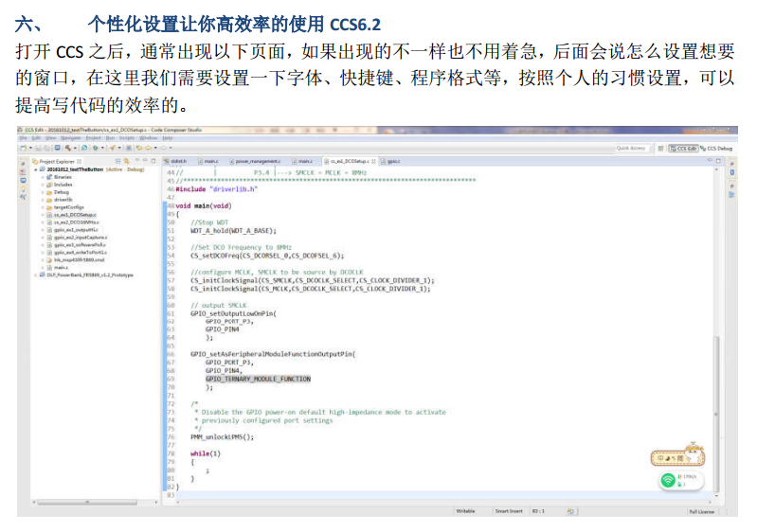This screenshot has width=757, height=532.
Task: Click the #include "driverlib.h" line
Action: 217,189
